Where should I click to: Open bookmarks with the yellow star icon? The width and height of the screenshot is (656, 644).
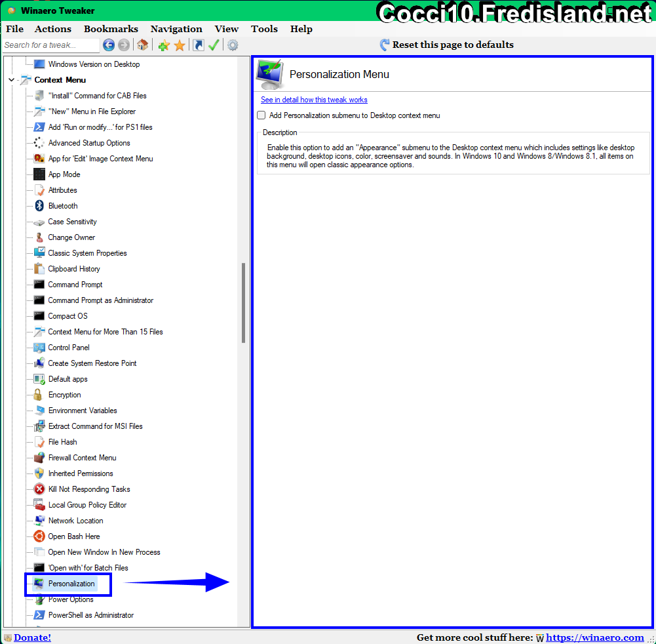[180, 45]
